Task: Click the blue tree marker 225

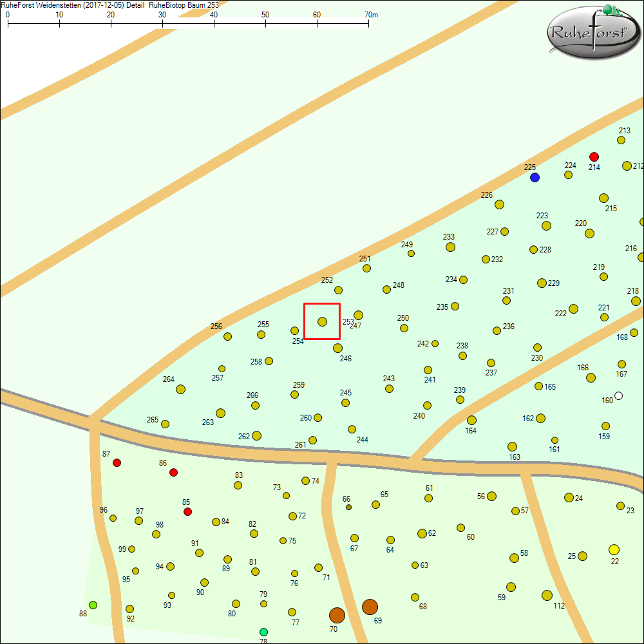Action: 535,177
